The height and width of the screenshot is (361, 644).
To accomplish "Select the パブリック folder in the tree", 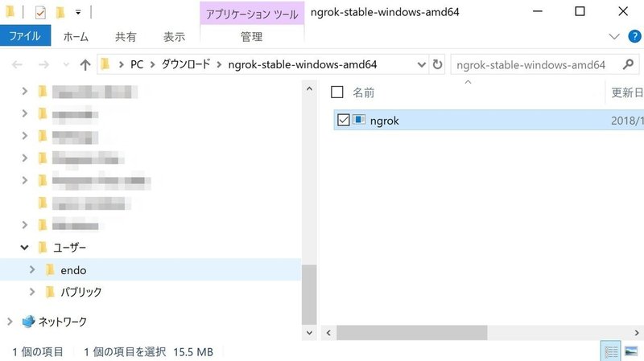I will (81, 292).
